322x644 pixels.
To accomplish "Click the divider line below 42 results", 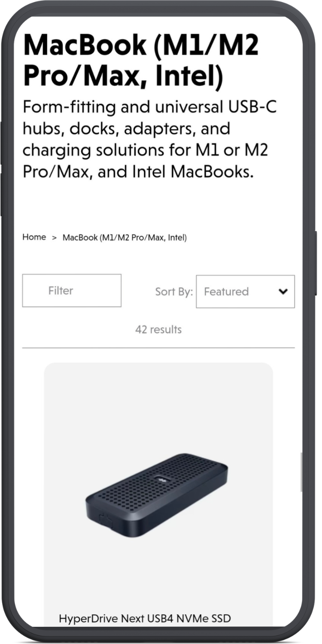I will point(158,348).
